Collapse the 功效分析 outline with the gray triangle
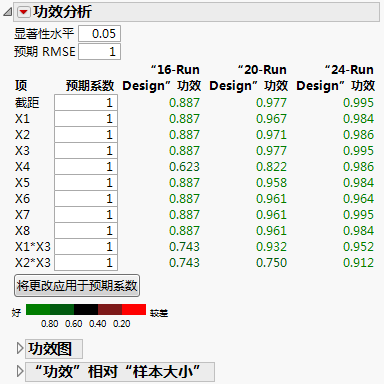The width and height of the screenshot is (384, 384). [x=8, y=12]
